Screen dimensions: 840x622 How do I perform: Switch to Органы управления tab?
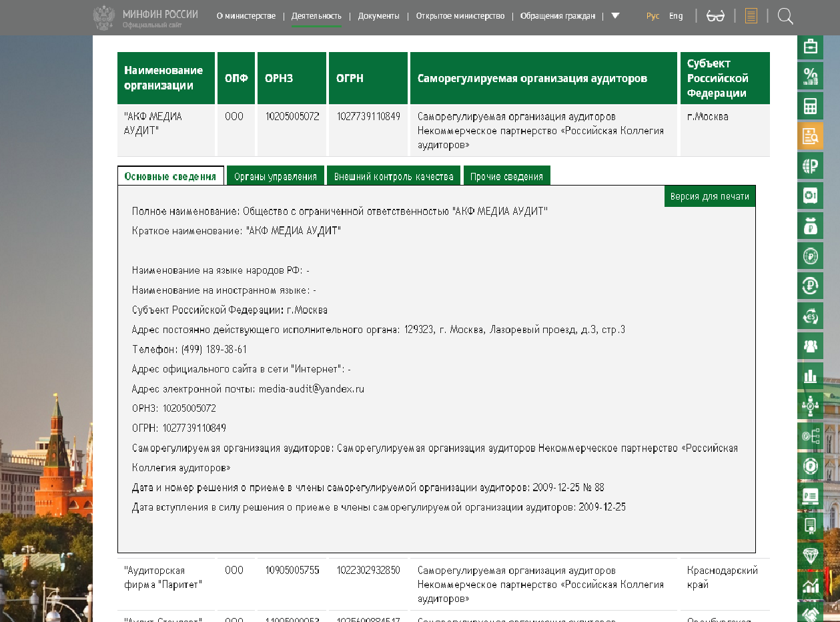tap(276, 176)
